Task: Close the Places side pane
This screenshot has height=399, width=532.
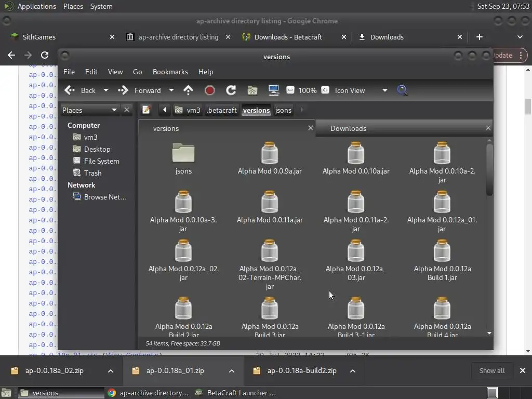Action: [x=127, y=110]
